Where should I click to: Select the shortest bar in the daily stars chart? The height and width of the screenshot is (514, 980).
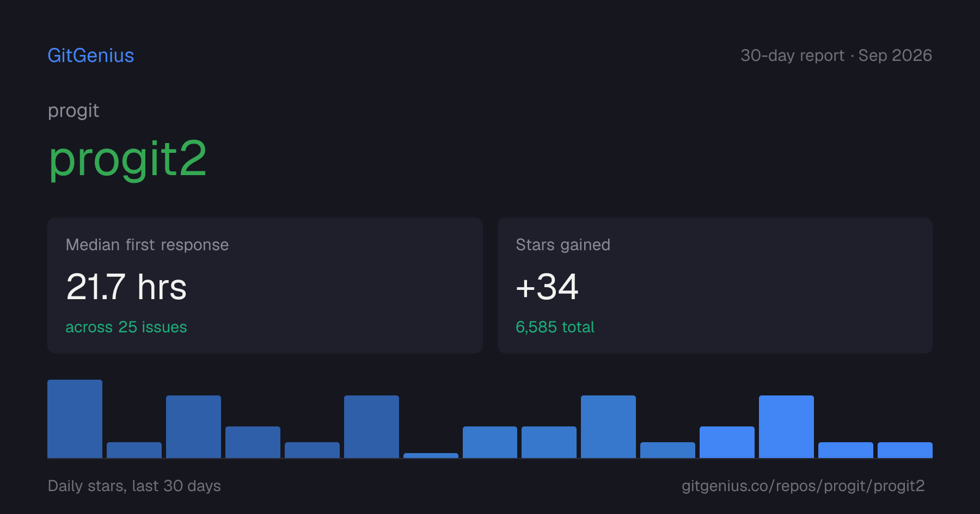[x=431, y=455]
